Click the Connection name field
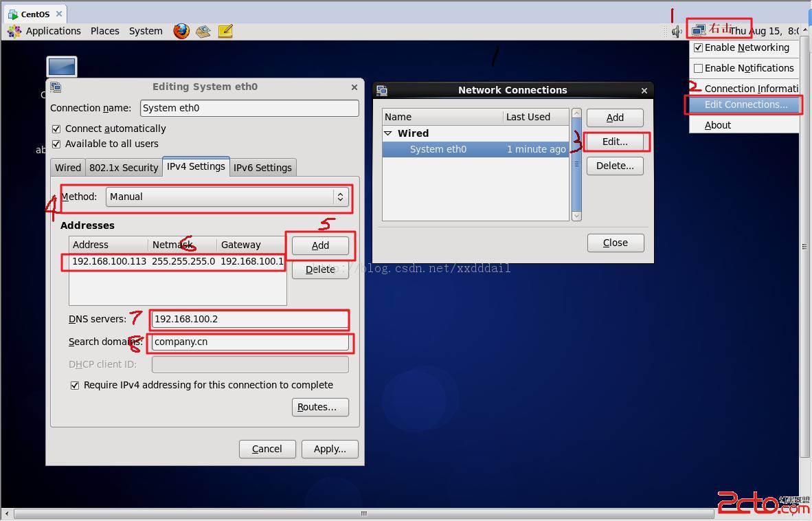The width and height of the screenshot is (812, 521). tap(249, 108)
